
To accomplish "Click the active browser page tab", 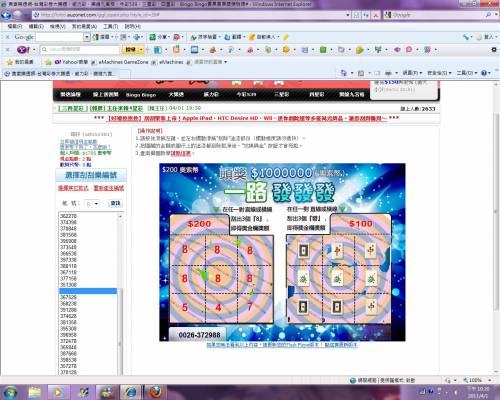I will 62,73.
